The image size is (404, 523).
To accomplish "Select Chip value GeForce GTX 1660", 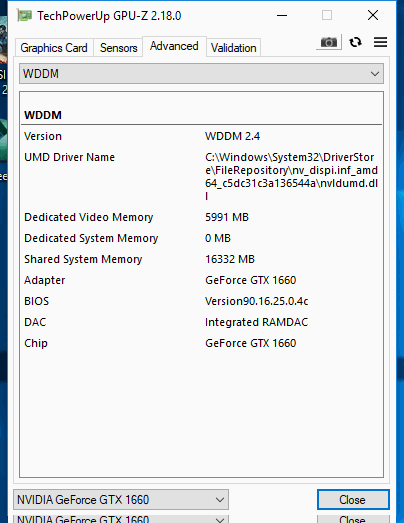I will pos(251,343).
